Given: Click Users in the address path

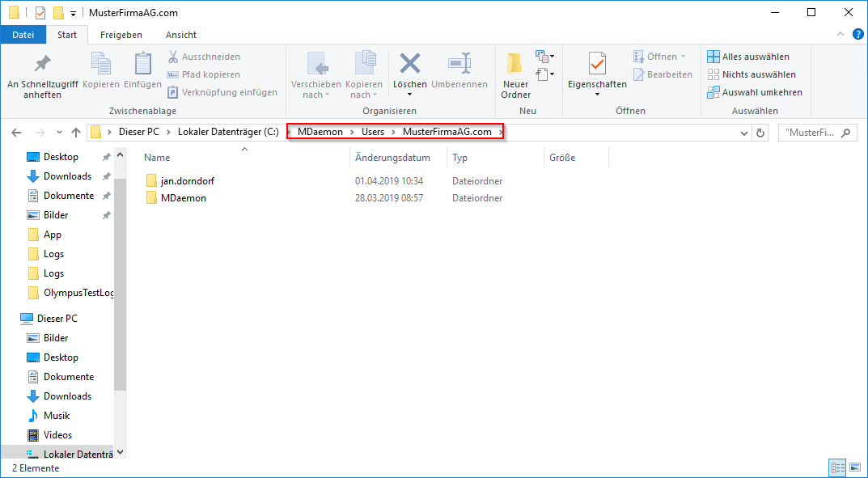Looking at the screenshot, I should tap(373, 132).
